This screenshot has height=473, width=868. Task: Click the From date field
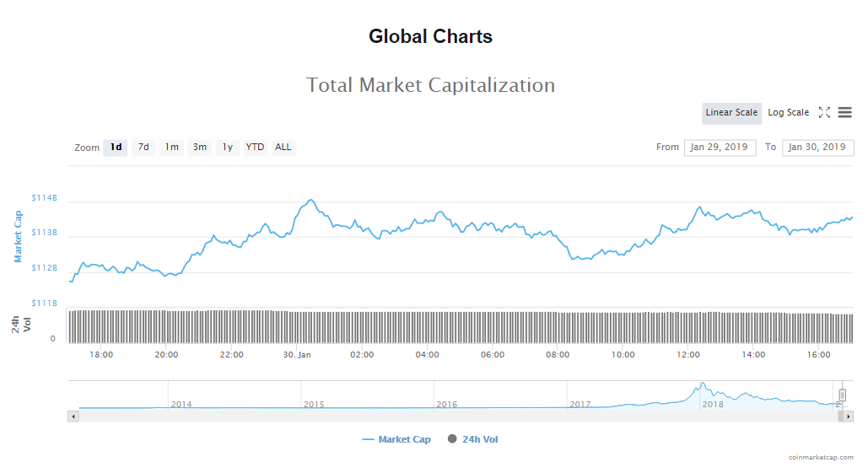(x=720, y=148)
